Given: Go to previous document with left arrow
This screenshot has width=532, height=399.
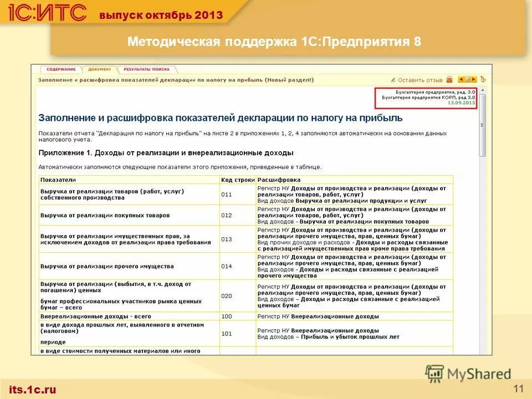Looking at the screenshot, I should pyautogui.click(x=461, y=79).
